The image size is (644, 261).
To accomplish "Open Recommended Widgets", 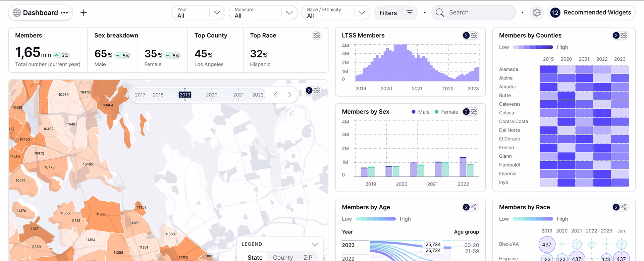I will (592, 13).
